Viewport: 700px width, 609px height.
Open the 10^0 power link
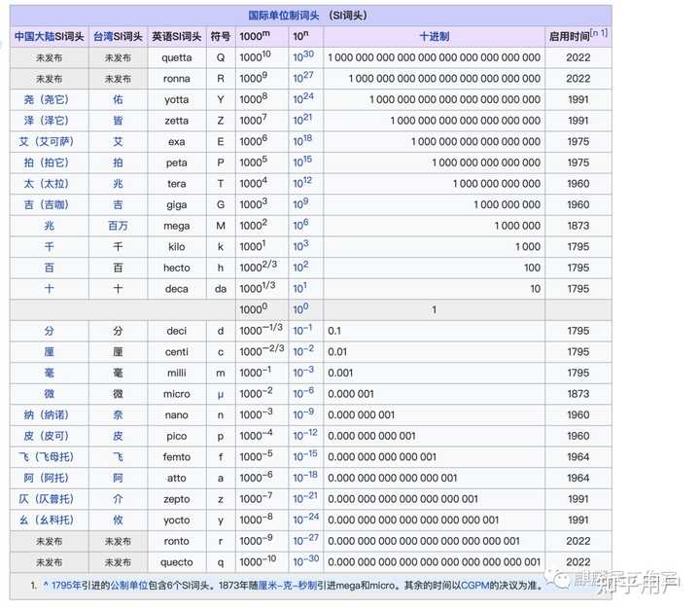(300, 308)
